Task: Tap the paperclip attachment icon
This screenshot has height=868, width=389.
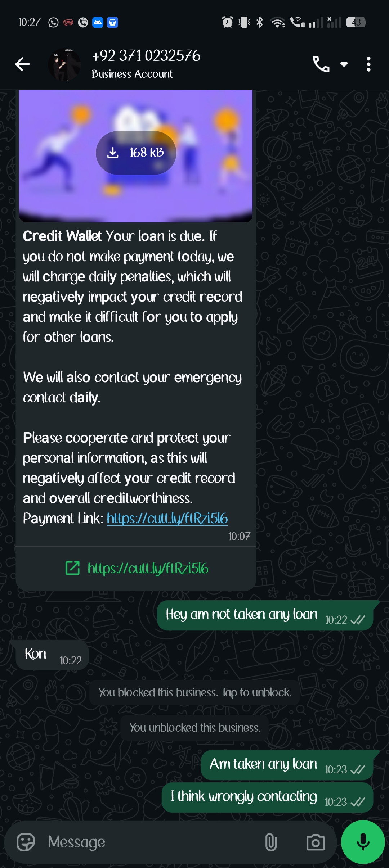Action: pyautogui.click(x=271, y=842)
